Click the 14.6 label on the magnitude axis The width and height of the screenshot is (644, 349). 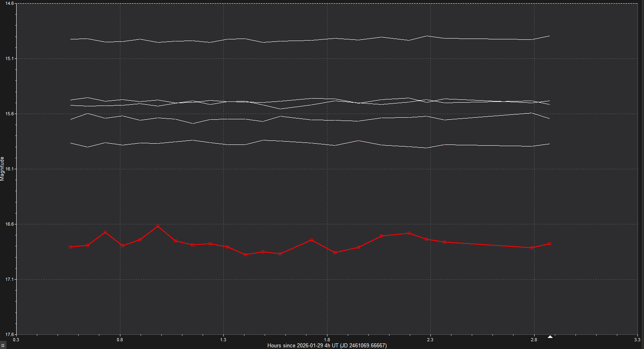tap(9, 3)
